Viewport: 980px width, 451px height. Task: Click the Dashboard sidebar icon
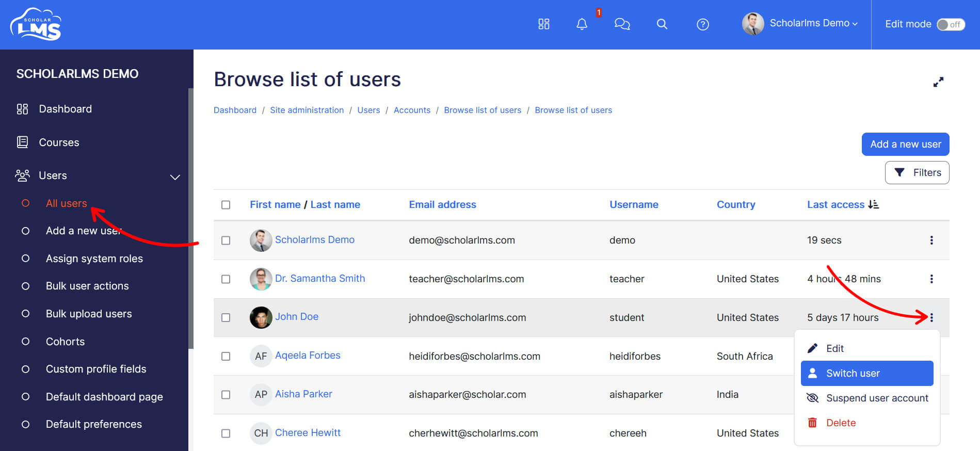22,109
